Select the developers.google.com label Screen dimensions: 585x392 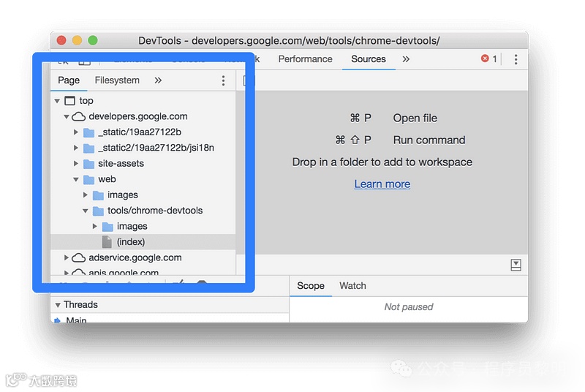[138, 116]
